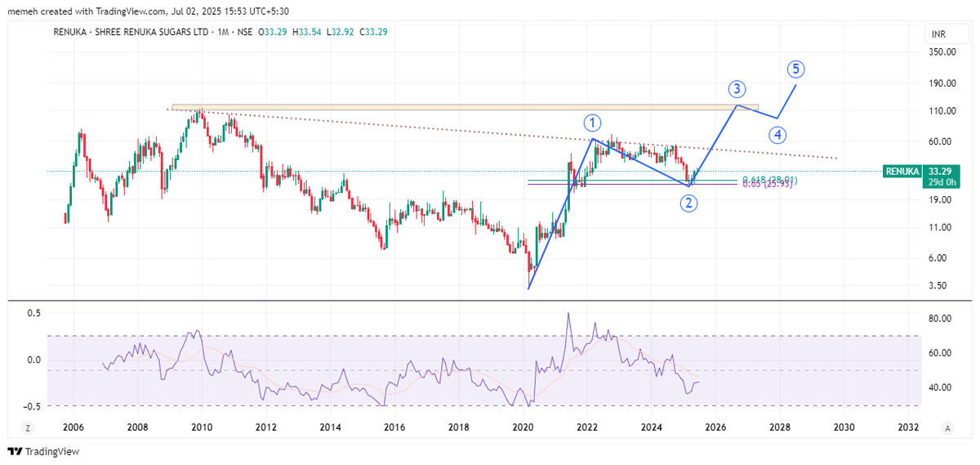
Task: Click the 3.50 price axis label
Action: [939, 286]
